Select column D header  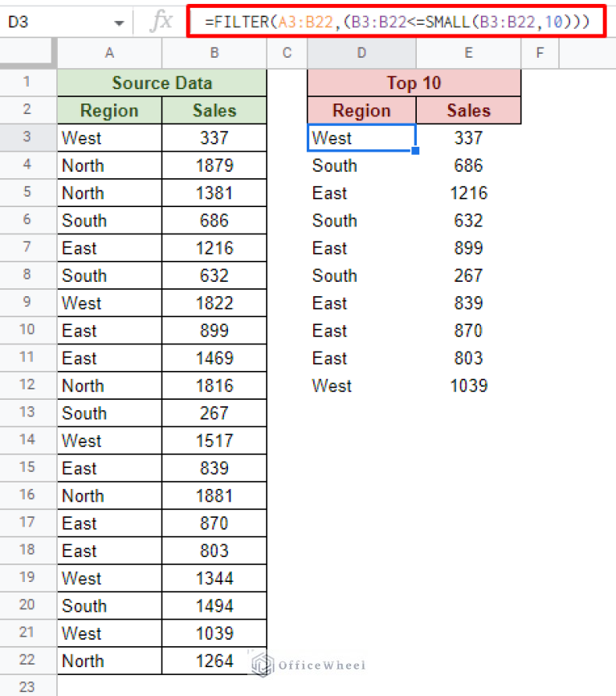click(x=361, y=53)
